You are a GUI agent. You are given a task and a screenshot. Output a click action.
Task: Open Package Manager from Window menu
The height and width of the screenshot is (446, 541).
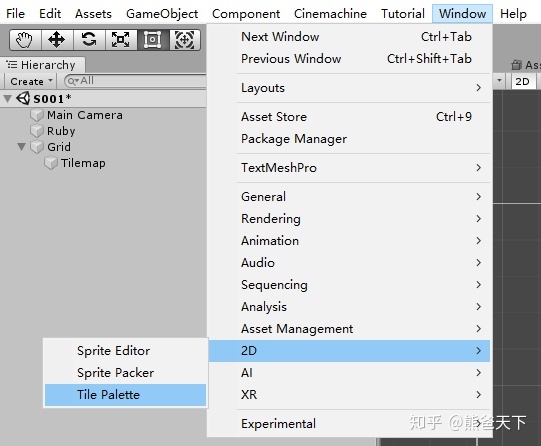349,139
